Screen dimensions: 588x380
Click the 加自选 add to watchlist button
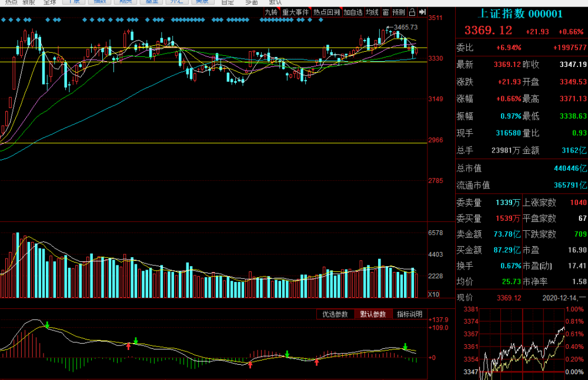pos(353,12)
